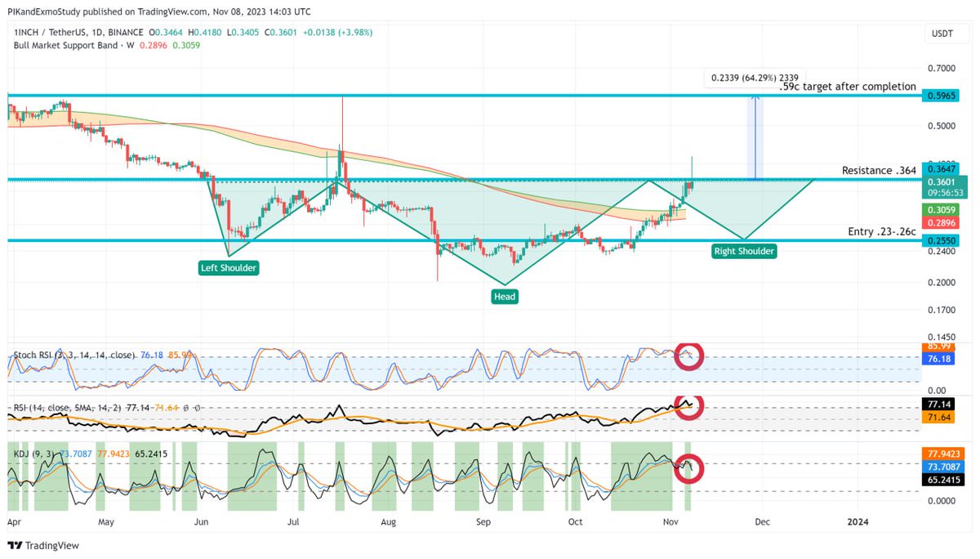Select the '.59c target after completion' note

point(848,87)
